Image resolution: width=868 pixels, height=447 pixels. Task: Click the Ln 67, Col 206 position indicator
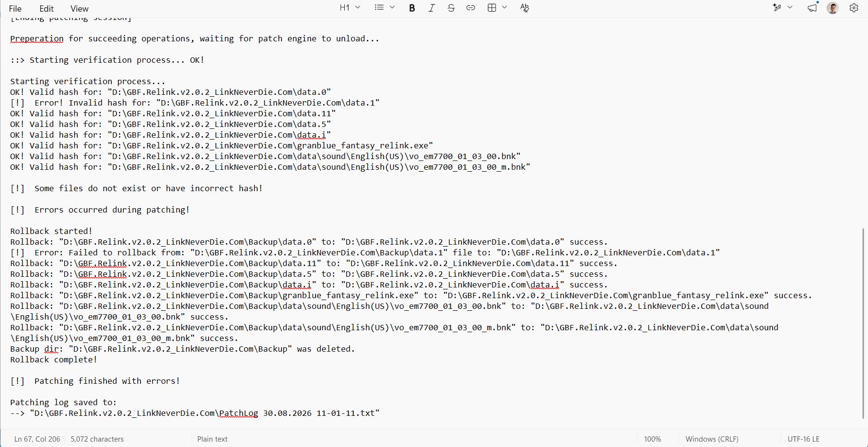click(37, 439)
